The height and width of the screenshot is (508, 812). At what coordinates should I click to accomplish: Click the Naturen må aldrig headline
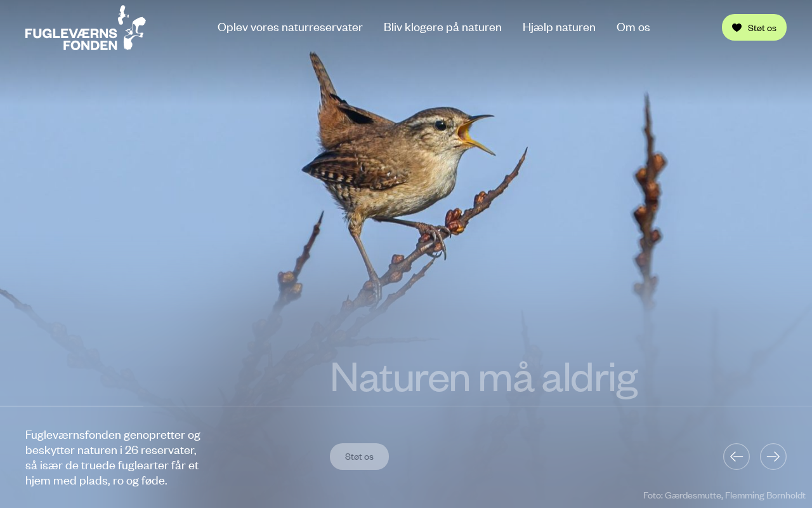click(483, 377)
